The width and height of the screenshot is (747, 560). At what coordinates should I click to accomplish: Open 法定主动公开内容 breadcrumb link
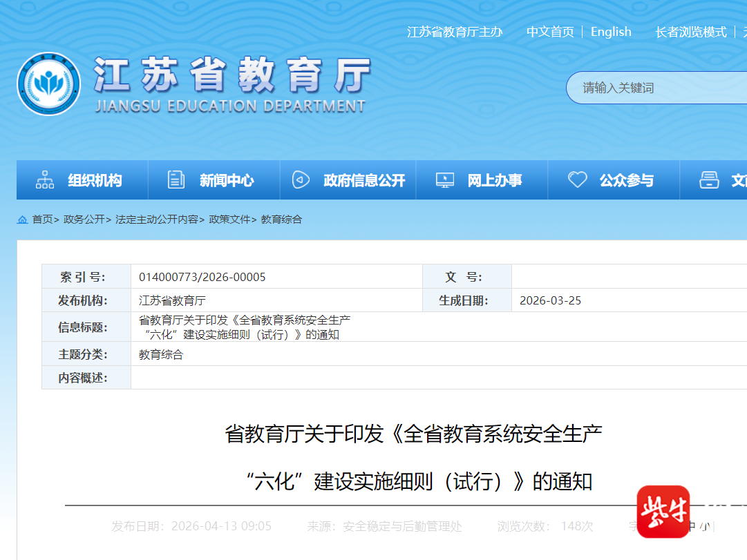pyautogui.click(x=156, y=220)
